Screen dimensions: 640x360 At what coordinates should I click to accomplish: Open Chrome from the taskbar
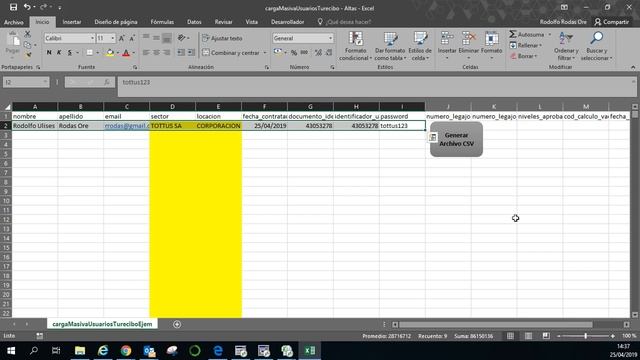click(126, 351)
